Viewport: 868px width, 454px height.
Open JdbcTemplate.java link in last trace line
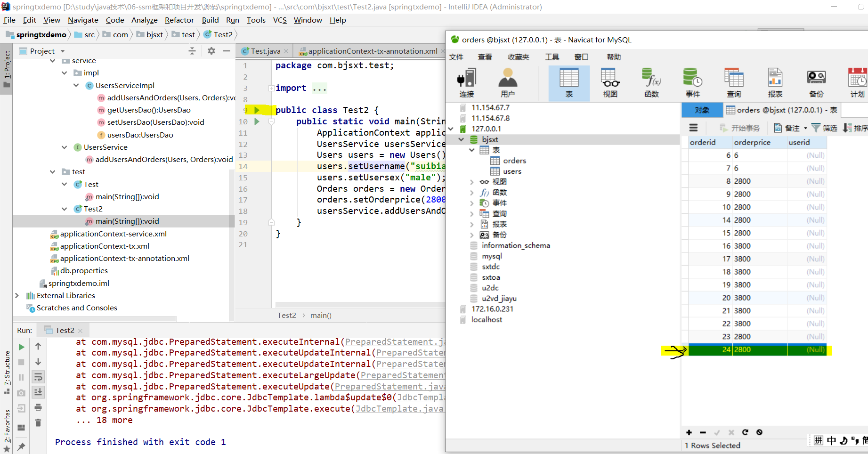[x=400, y=408]
